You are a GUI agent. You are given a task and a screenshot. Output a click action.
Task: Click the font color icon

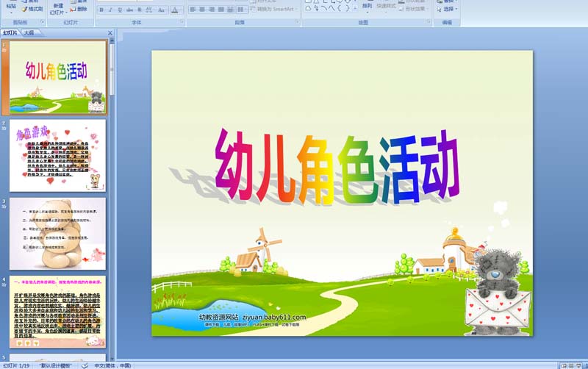175,11
